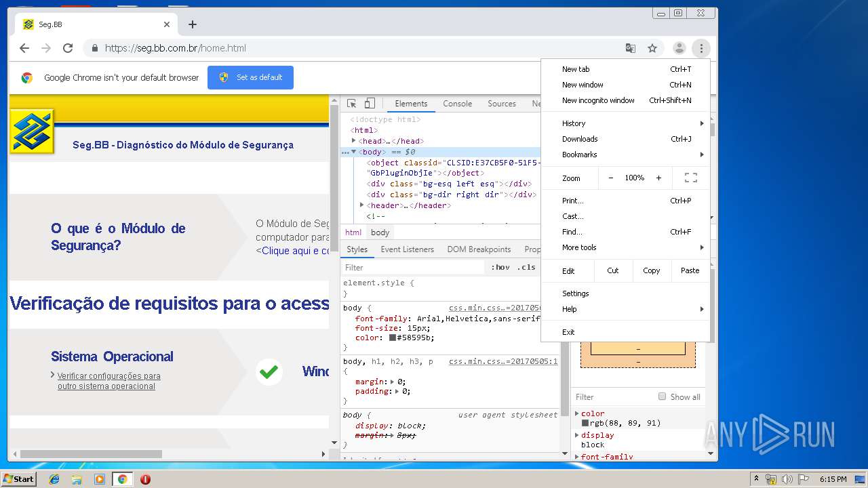Click the volume icon in system tray
This screenshot has width=868, height=488.
[x=787, y=479]
